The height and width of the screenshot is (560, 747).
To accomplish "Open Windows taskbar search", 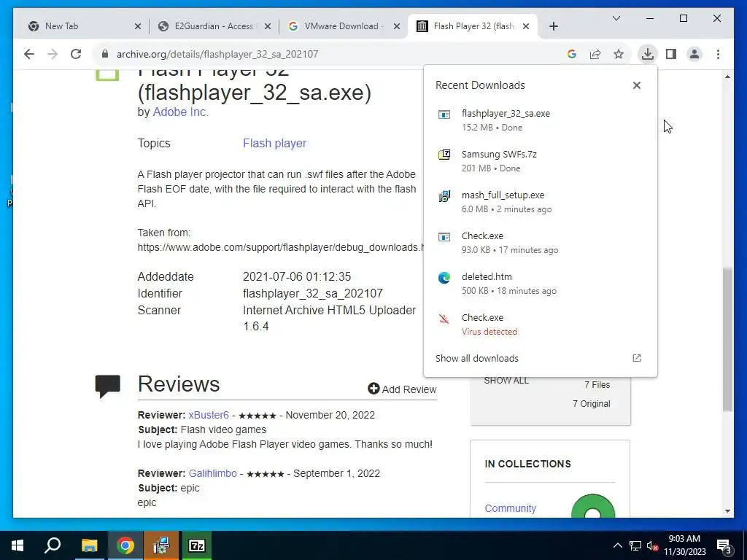I will (53, 545).
